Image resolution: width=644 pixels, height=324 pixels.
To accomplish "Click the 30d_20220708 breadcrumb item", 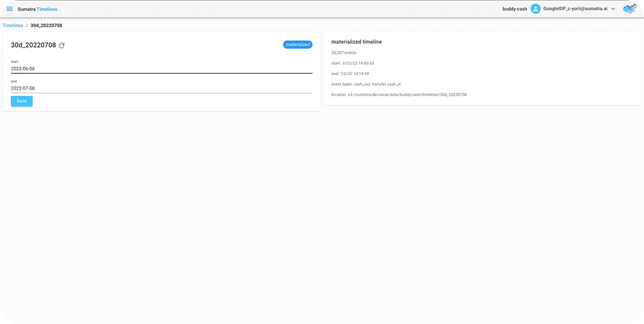I will [x=46, y=25].
